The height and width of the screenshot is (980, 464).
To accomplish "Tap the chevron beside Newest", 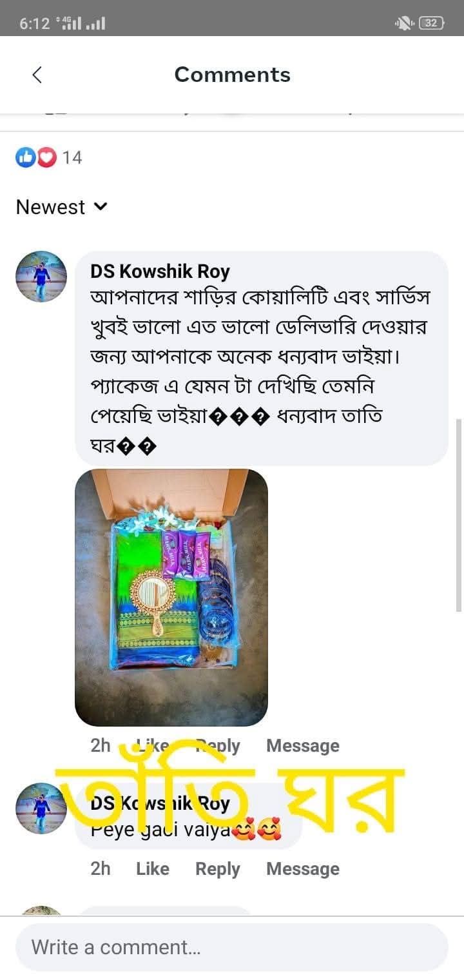I will coord(101,207).
